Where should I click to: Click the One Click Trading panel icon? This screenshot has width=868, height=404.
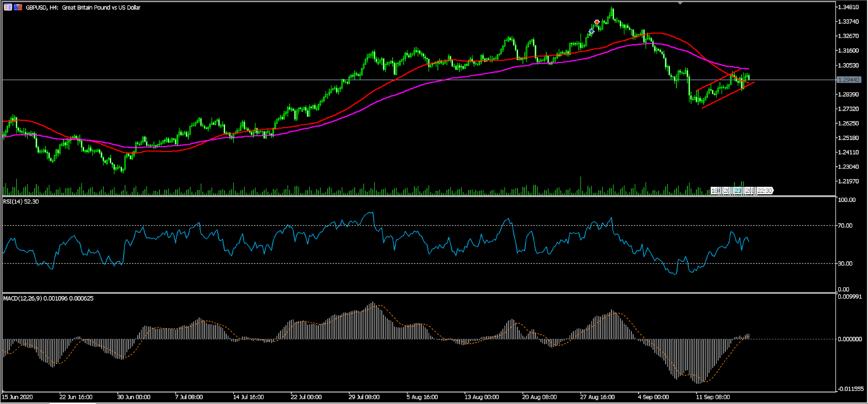click(x=8, y=8)
